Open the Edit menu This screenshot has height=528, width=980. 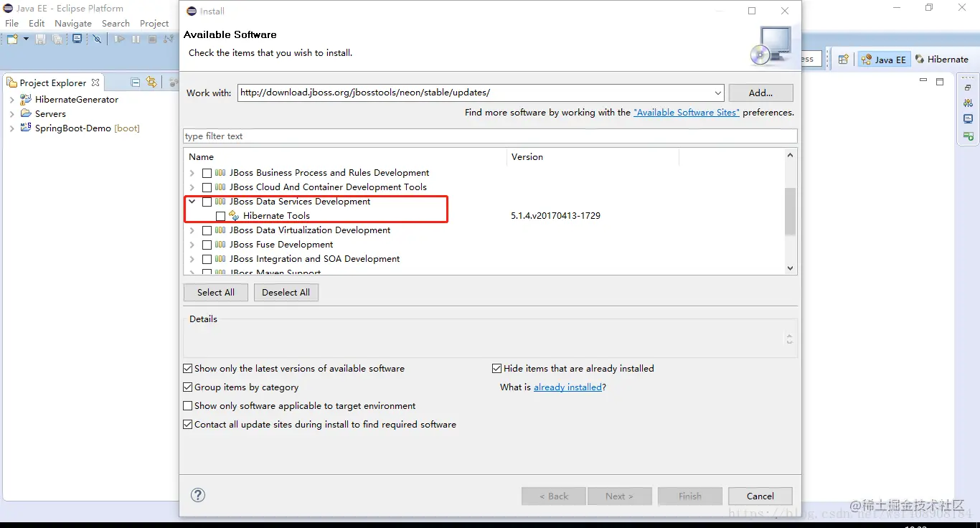coord(37,23)
